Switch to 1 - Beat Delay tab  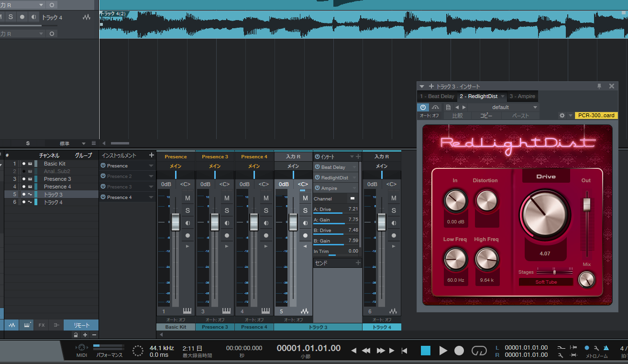tap(437, 96)
